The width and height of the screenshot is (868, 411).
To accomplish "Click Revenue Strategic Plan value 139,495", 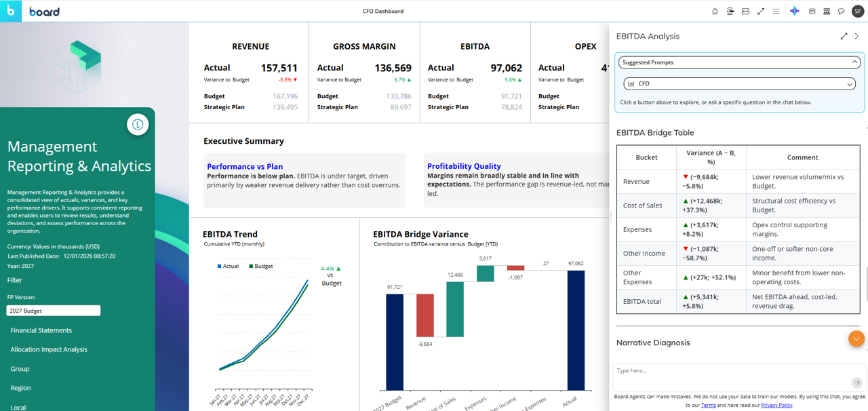I will coord(285,107).
